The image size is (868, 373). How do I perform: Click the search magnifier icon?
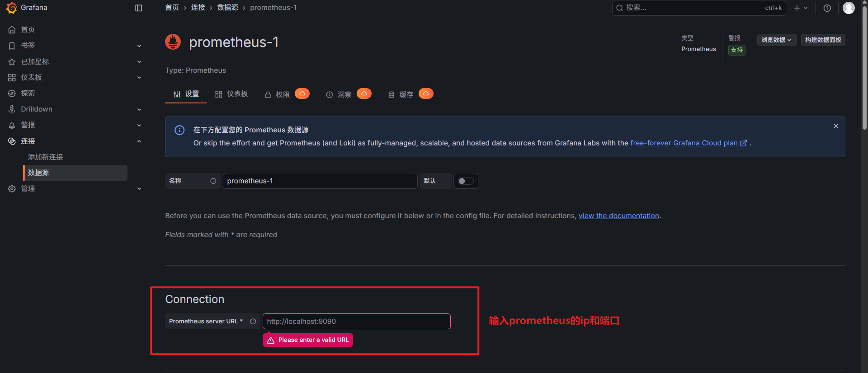click(x=620, y=8)
